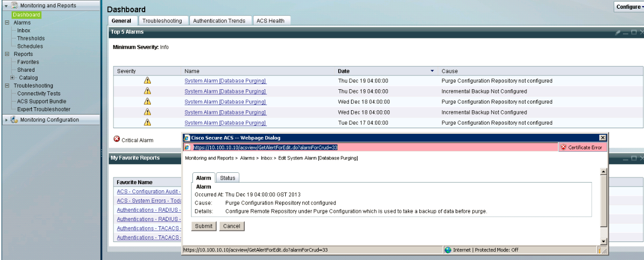Click the Monitoring and Reports drawer icon
644x260 pixels.
coord(15,6)
